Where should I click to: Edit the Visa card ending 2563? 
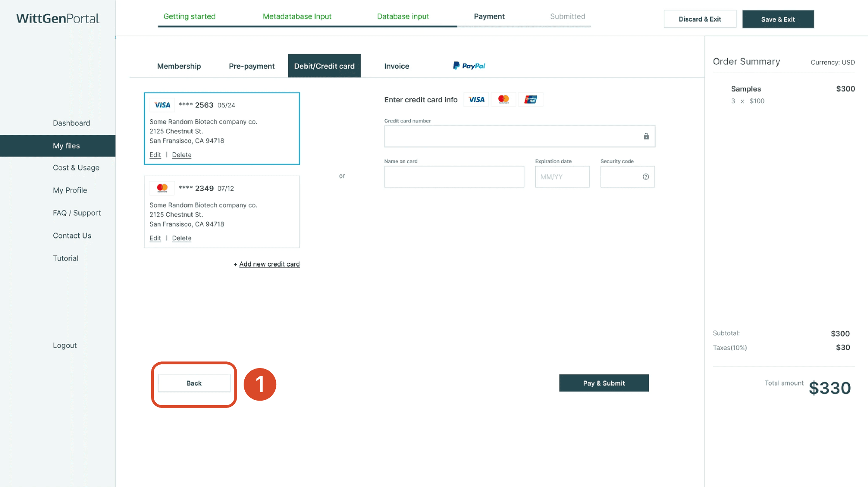pos(155,155)
